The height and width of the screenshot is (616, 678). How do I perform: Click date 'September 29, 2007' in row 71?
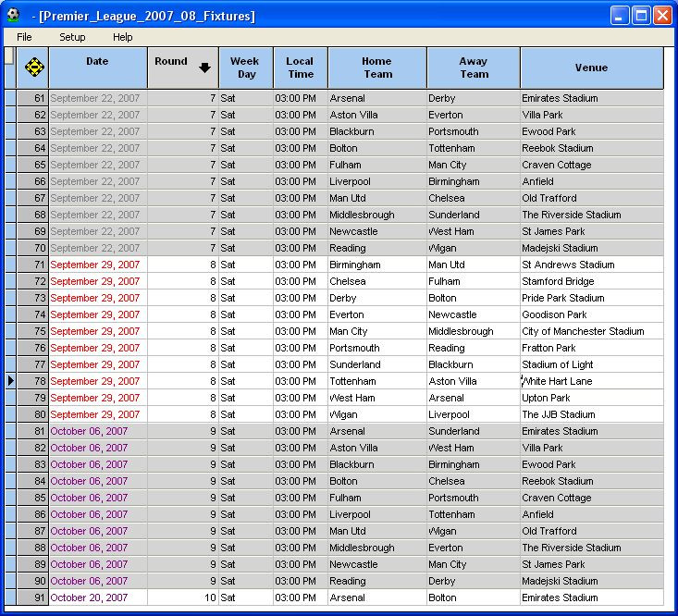pos(98,265)
